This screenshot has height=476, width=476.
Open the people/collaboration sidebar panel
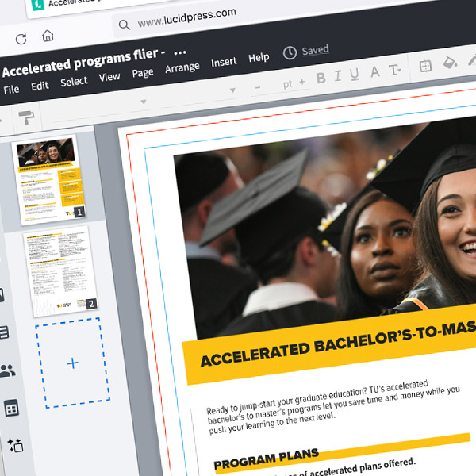(8, 370)
